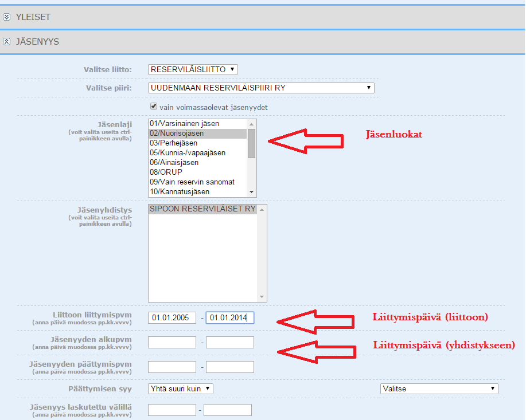Click Jäsenyys laskutettu välillä start field
The image size is (526, 420).
point(172,410)
